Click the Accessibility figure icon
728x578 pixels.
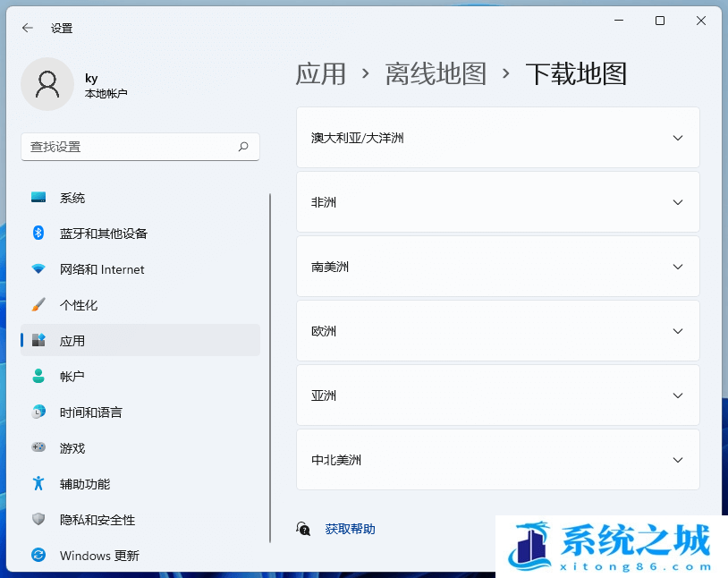tap(38, 484)
